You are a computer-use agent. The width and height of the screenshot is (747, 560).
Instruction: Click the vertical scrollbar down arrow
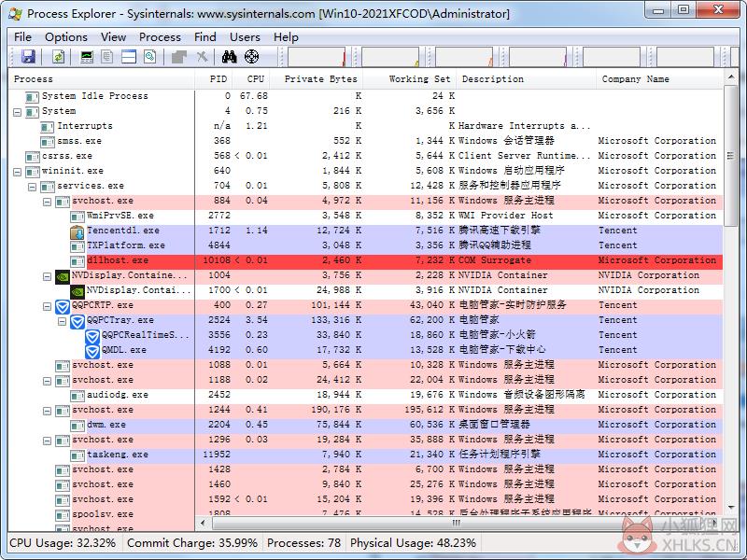click(730, 508)
